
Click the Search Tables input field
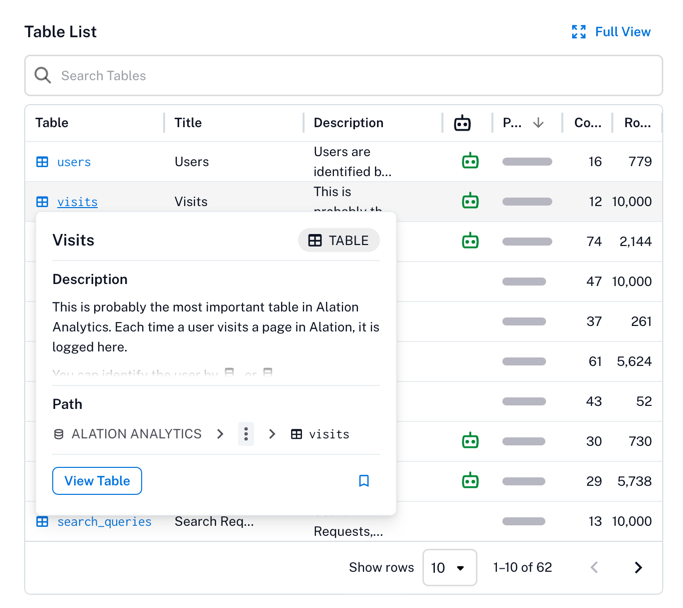[344, 75]
